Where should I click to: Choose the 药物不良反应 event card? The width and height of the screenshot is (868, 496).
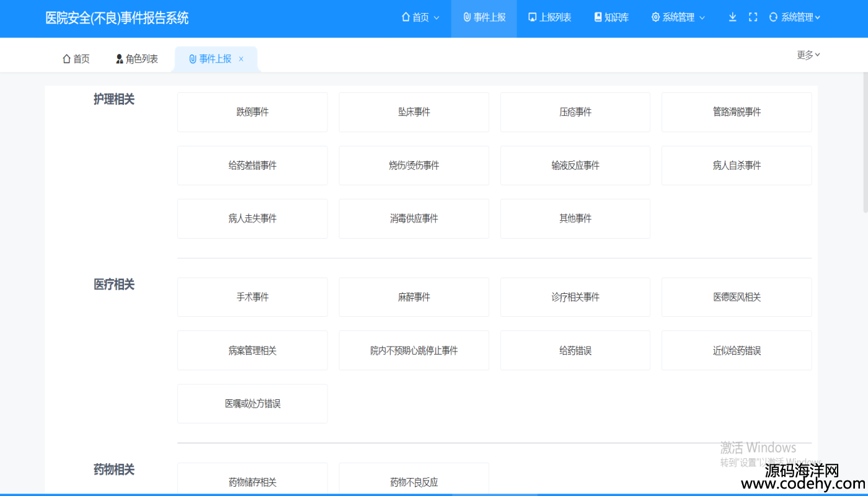(414, 482)
